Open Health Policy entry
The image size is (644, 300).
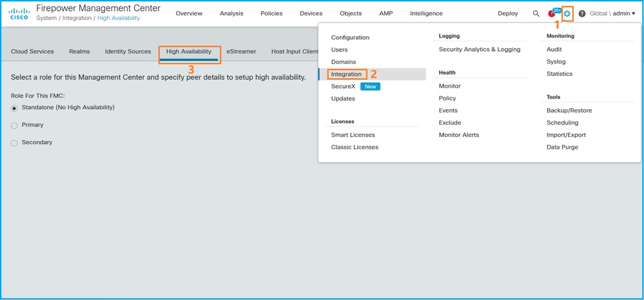click(x=447, y=98)
